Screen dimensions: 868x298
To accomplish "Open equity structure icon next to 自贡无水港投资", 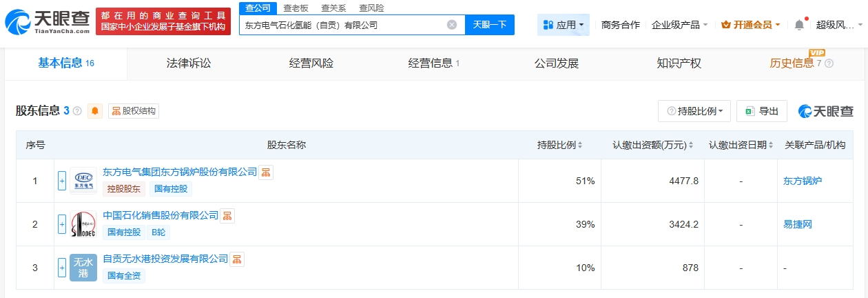I will 237,259.
